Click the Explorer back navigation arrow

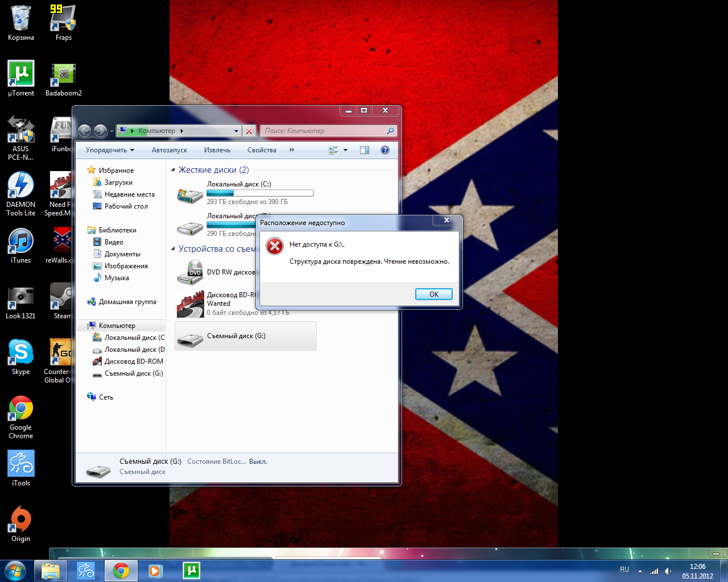(84, 131)
